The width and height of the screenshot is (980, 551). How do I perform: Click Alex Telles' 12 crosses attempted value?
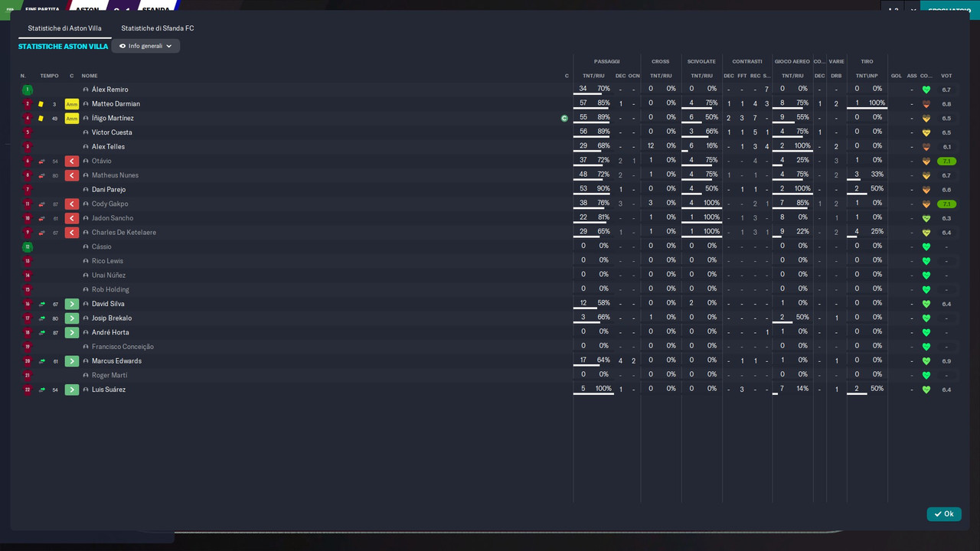click(651, 146)
